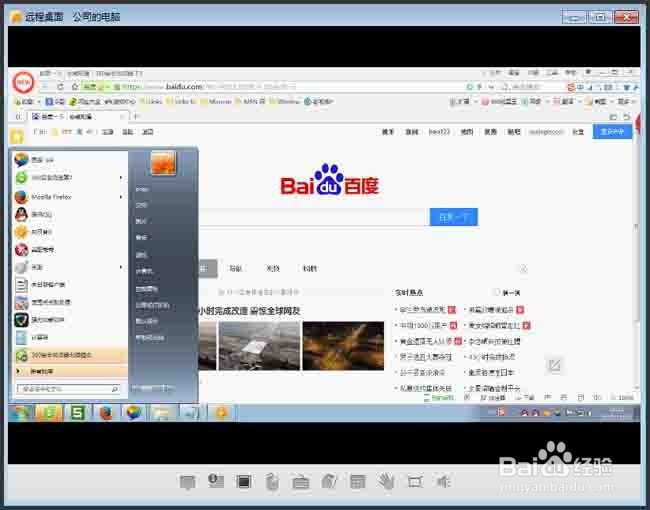Open the dark golden news thumbnail
The width and height of the screenshot is (650, 510).
click(343, 346)
